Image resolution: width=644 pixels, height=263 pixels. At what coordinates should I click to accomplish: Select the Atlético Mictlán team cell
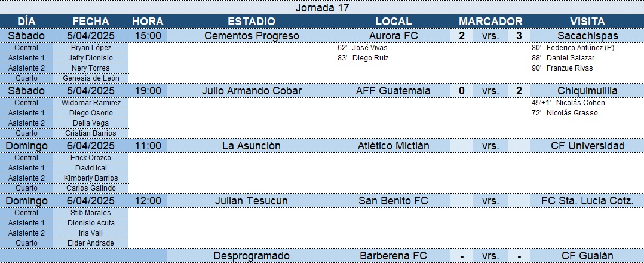pyautogui.click(x=394, y=146)
